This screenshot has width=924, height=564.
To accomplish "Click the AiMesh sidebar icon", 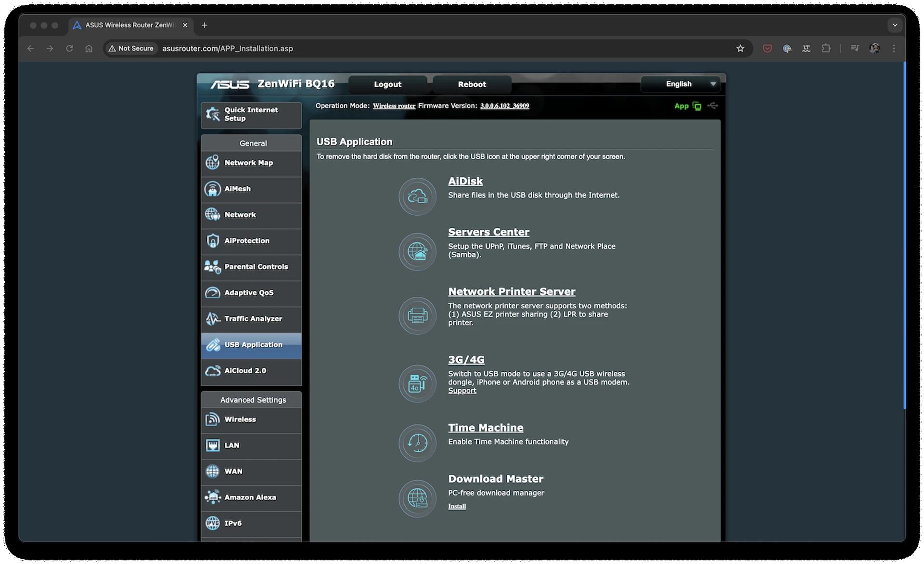I will 212,189.
